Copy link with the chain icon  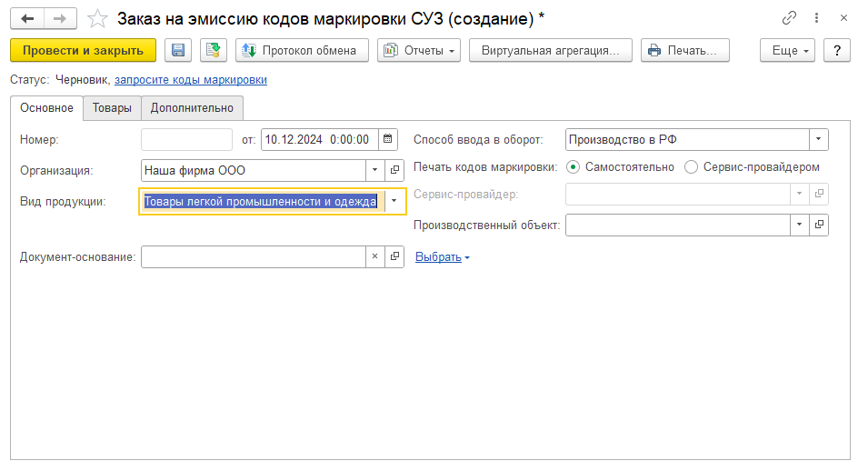789,19
